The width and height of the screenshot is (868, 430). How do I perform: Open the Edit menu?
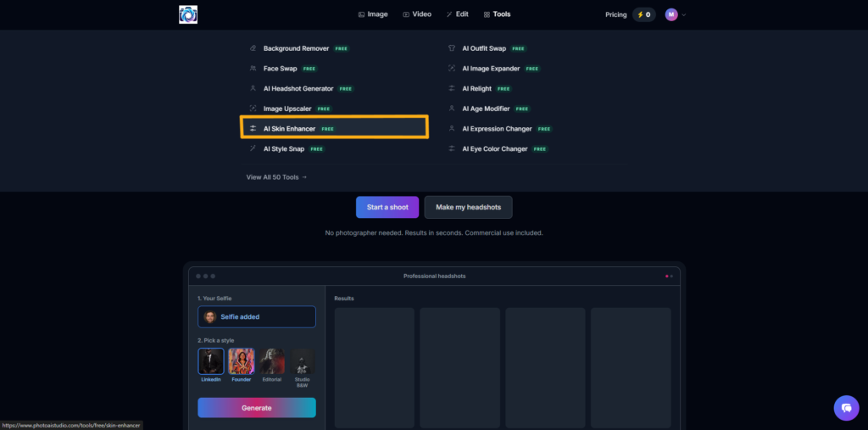coord(457,14)
